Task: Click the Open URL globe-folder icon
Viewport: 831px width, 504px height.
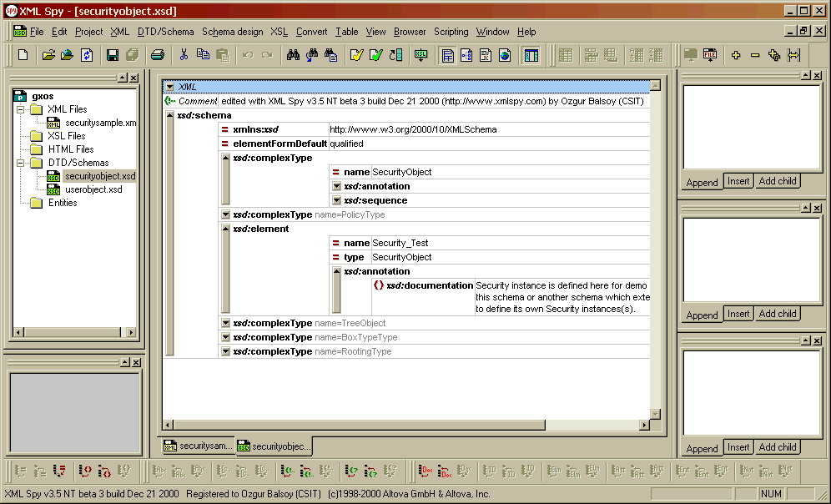Action: (68, 55)
